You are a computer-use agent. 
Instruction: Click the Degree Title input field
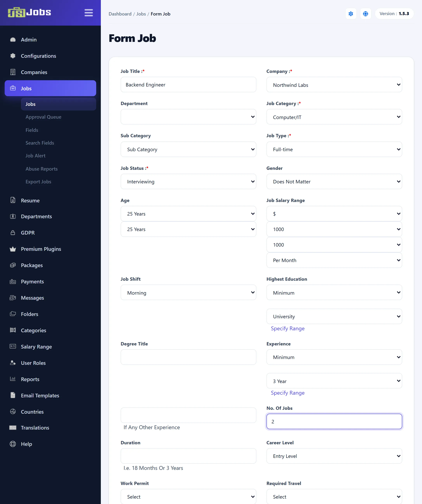pyautogui.click(x=189, y=357)
